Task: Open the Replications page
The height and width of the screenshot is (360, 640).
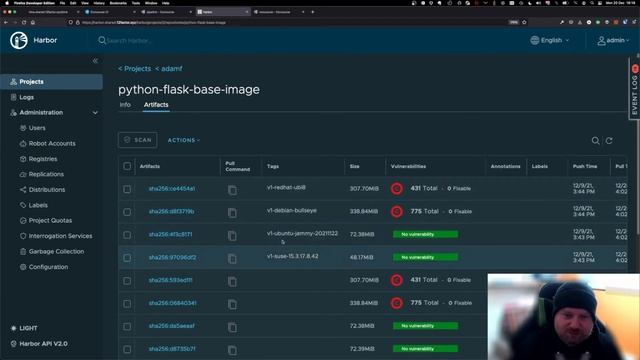Action: coord(46,174)
